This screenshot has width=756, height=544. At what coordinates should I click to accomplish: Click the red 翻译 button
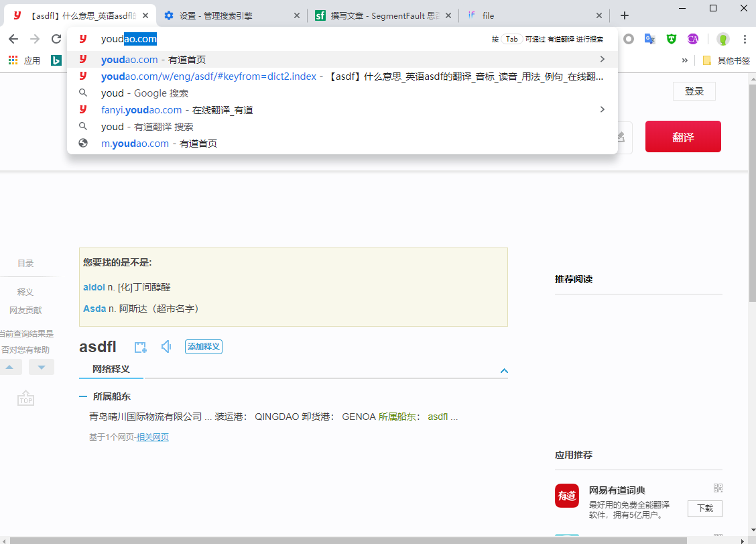click(682, 137)
